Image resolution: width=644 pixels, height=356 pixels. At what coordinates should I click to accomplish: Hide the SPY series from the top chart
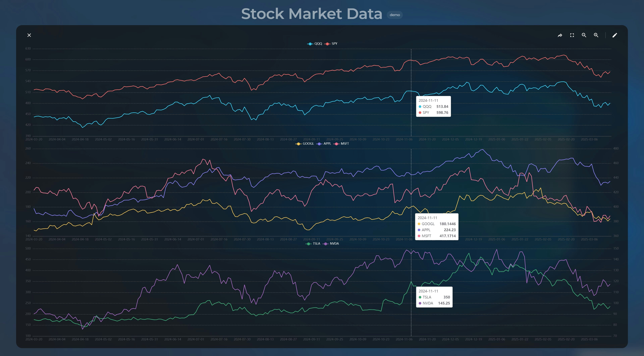[x=334, y=43]
